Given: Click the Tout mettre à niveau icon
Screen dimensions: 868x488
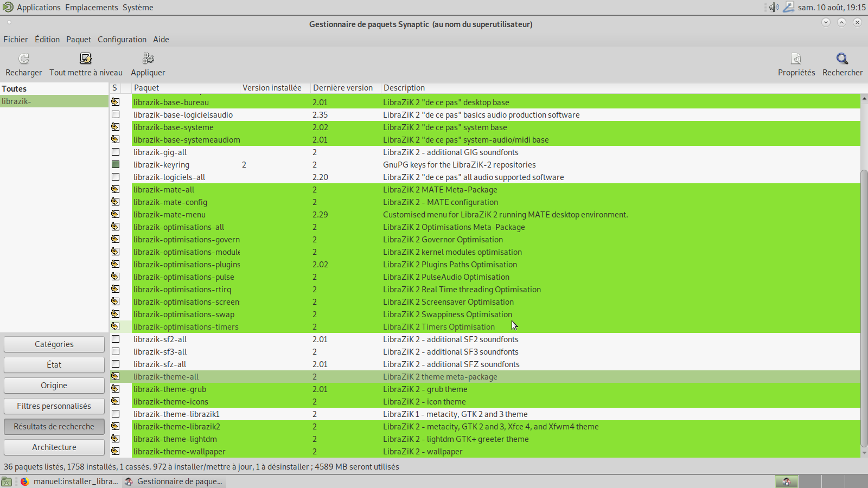Looking at the screenshot, I should click(x=86, y=59).
